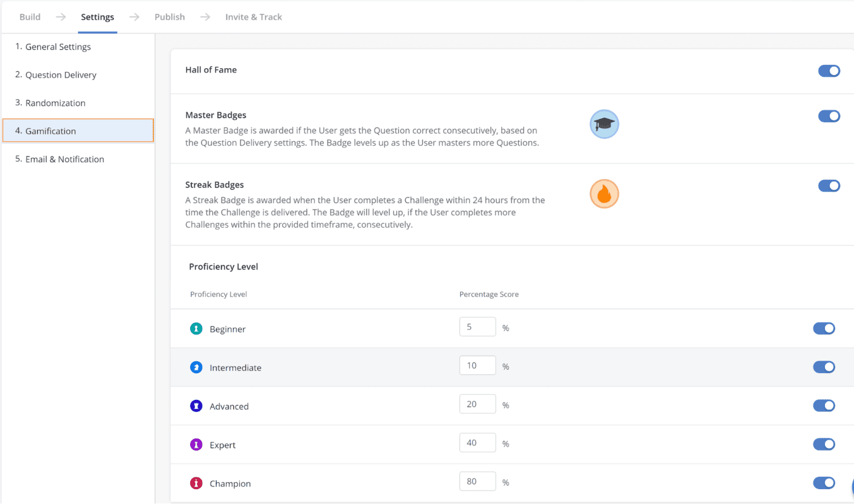Open the Publish step tab

[170, 17]
